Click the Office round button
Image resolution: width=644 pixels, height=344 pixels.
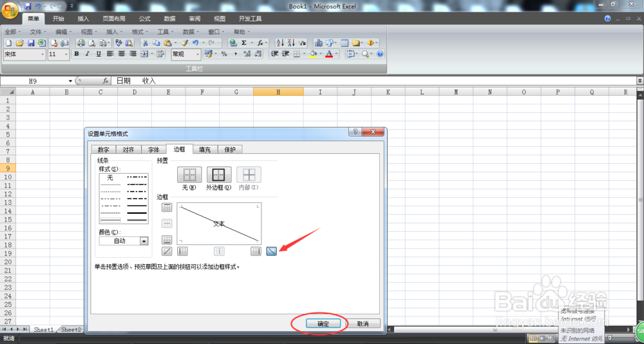(9, 10)
